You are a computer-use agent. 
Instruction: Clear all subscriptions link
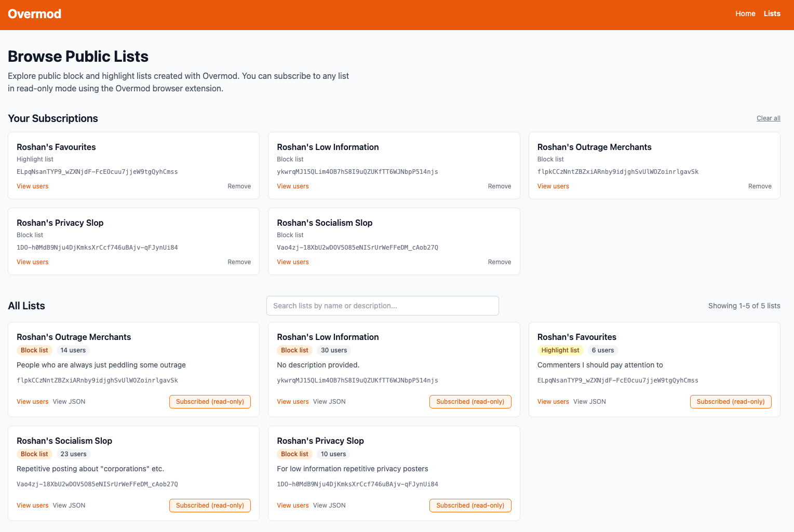click(768, 118)
